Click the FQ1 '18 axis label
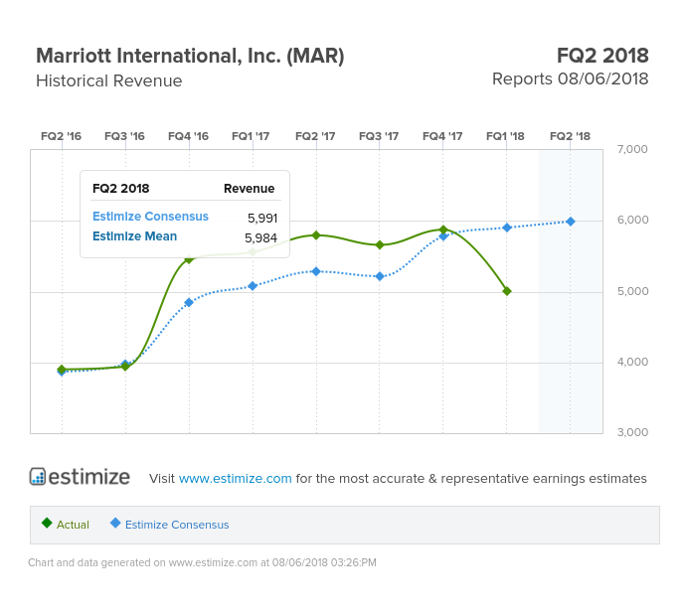Screen dimensions: 681x616 506,136
